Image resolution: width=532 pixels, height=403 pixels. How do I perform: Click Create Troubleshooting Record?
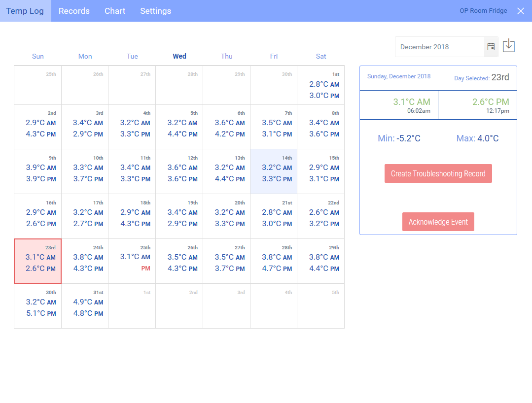[438, 173]
